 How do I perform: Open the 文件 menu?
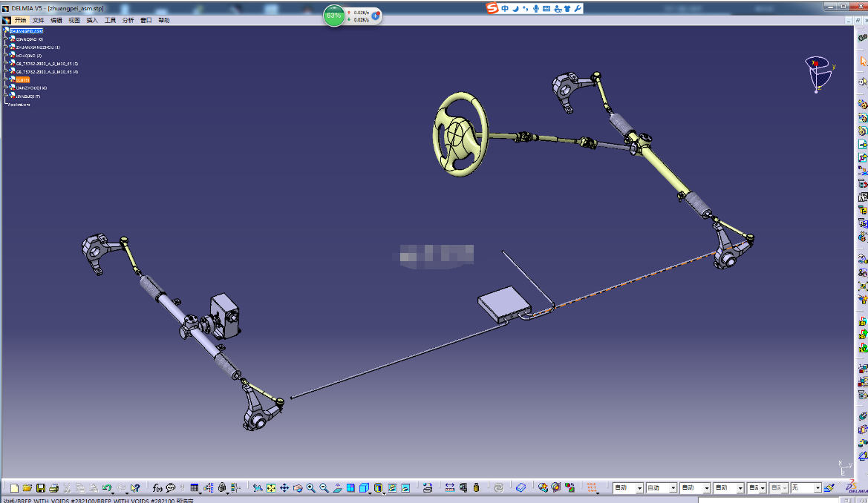point(38,21)
